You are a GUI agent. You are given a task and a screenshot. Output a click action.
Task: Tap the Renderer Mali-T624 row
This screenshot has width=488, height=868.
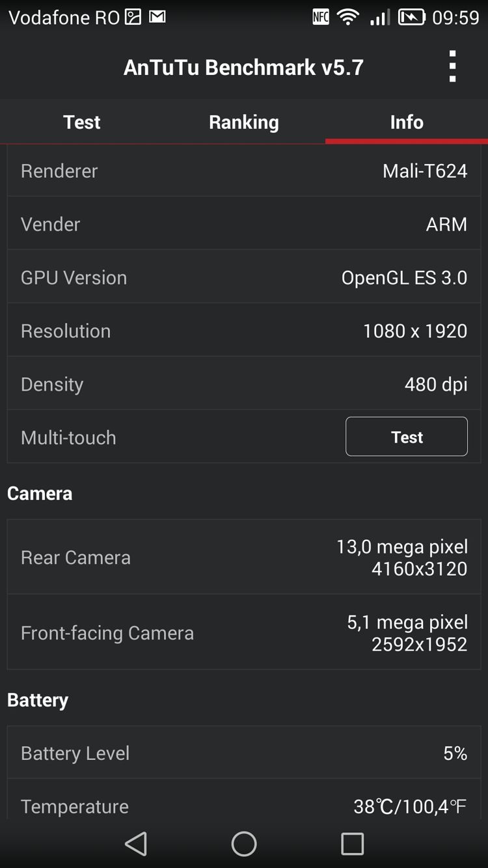click(244, 171)
